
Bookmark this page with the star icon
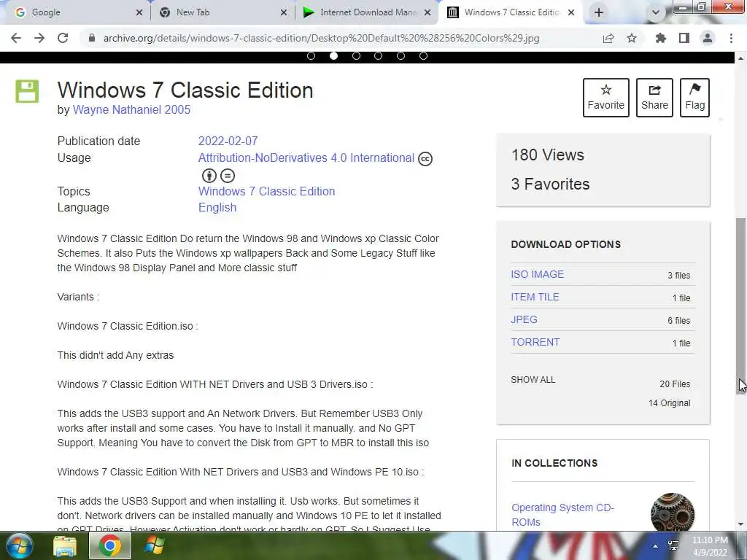(x=632, y=38)
